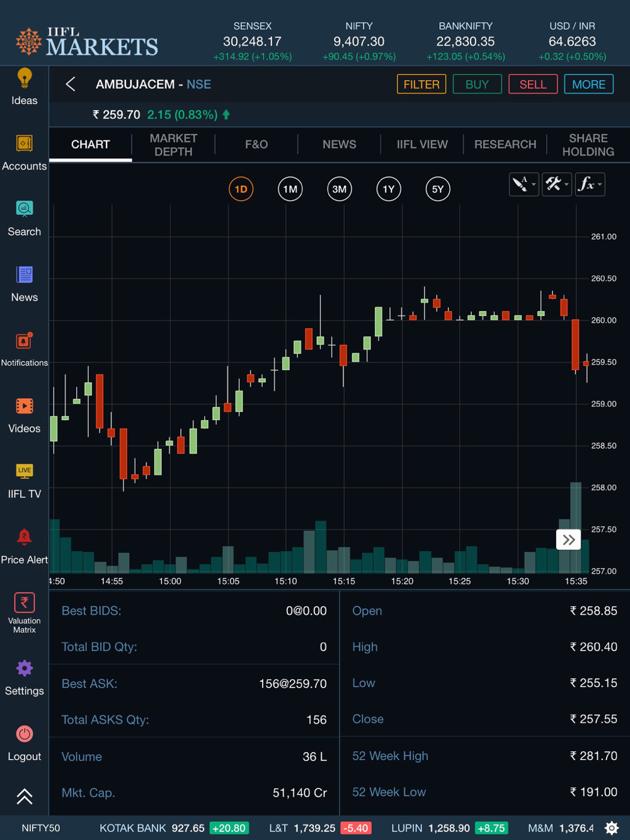Switch to the RESEARCH tab
This screenshot has width=630, height=840.
click(505, 144)
